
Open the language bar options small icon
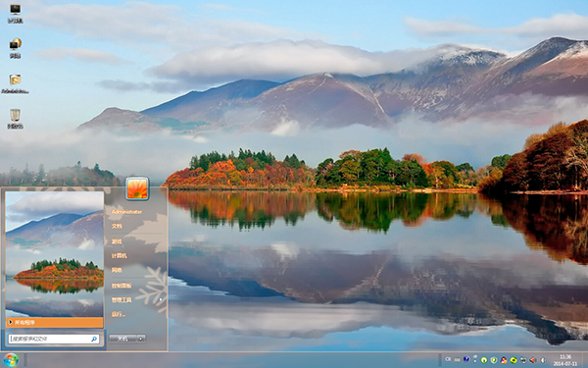pos(475,358)
